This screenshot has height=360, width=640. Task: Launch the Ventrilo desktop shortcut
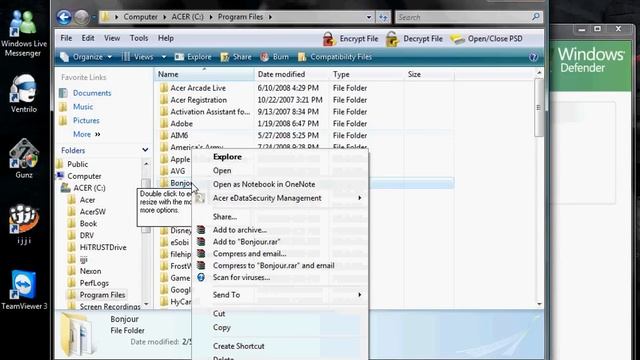click(x=23, y=94)
